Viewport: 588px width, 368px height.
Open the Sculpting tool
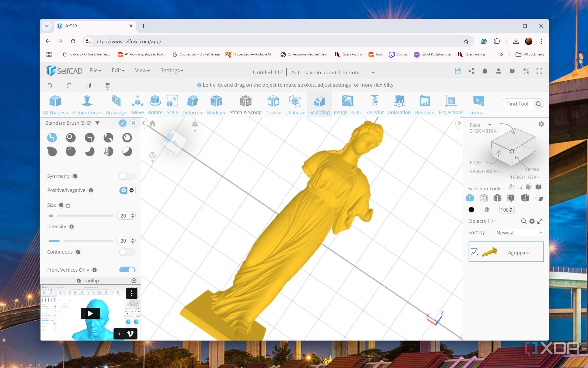point(319,105)
